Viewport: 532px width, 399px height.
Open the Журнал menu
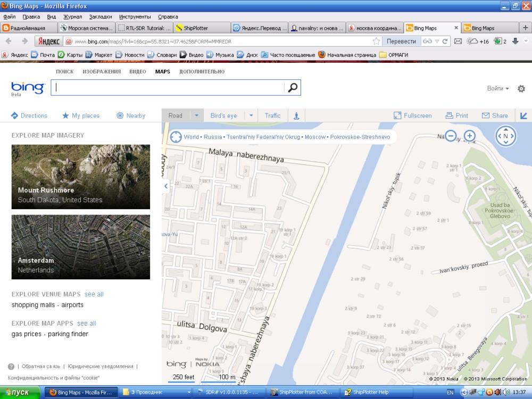click(x=72, y=16)
